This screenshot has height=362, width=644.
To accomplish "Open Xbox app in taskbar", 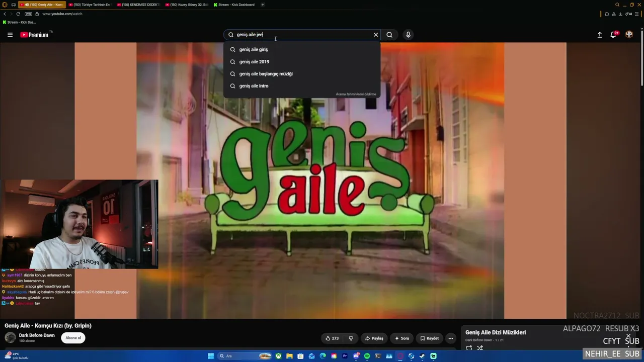I will click(x=278, y=356).
